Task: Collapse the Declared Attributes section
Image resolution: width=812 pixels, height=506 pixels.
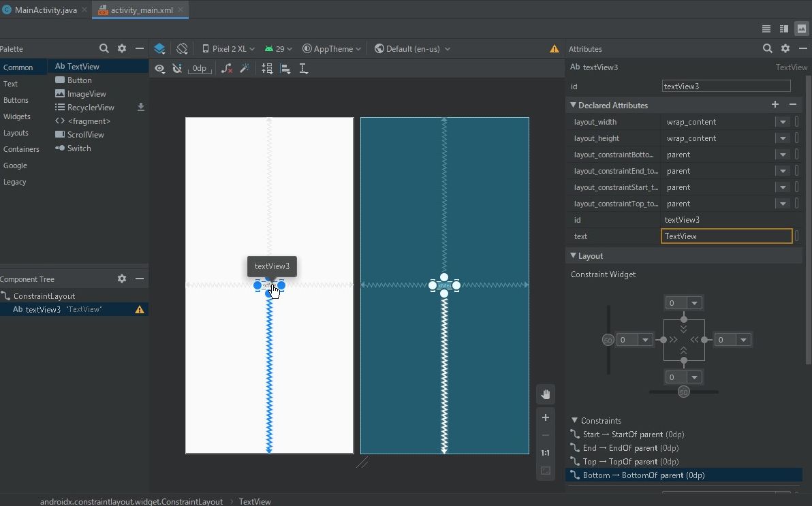Action: point(574,106)
